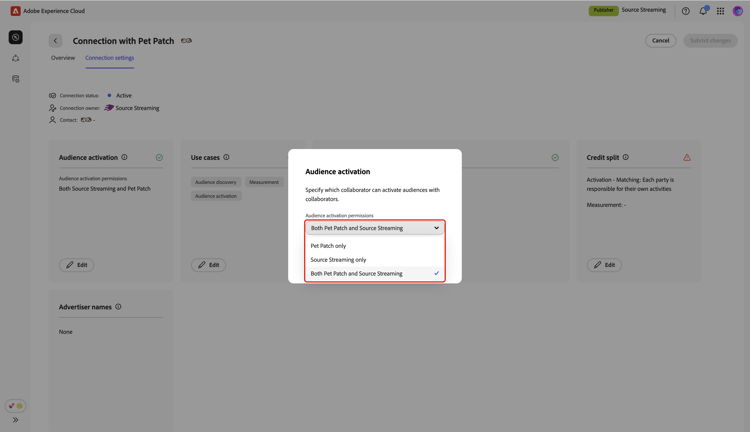Click the Source Streaming label in top bar
750x432 pixels.
pos(644,10)
